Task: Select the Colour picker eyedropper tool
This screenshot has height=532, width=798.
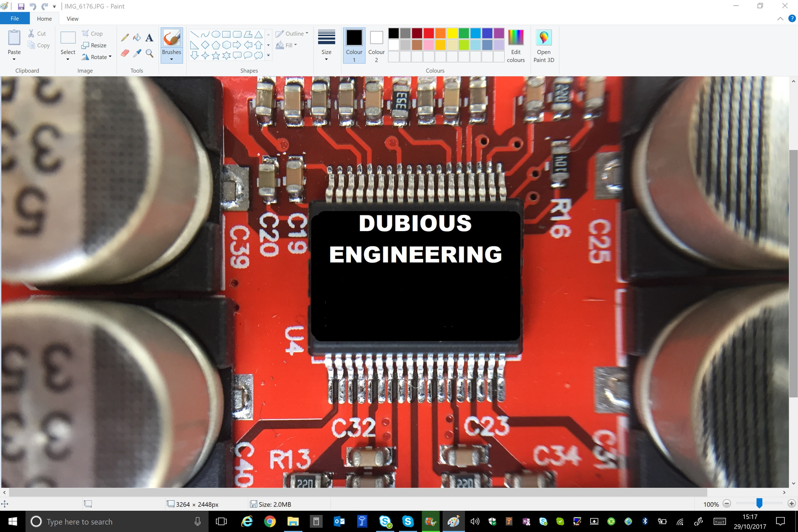Action: [x=137, y=53]
